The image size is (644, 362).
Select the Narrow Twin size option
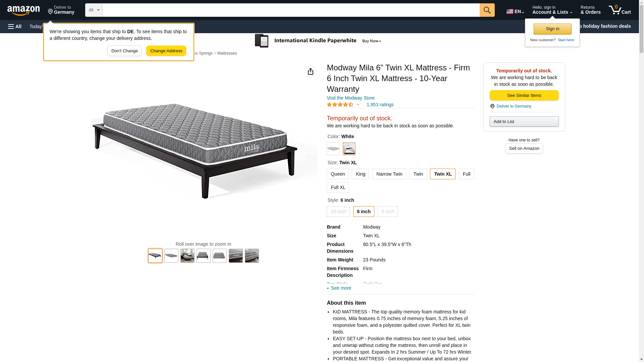pos(389,174)
